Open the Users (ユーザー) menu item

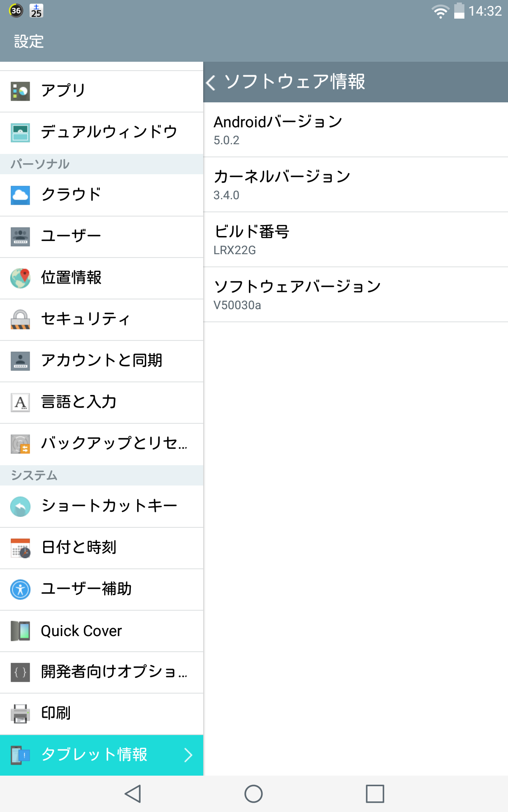coord(102,236)
